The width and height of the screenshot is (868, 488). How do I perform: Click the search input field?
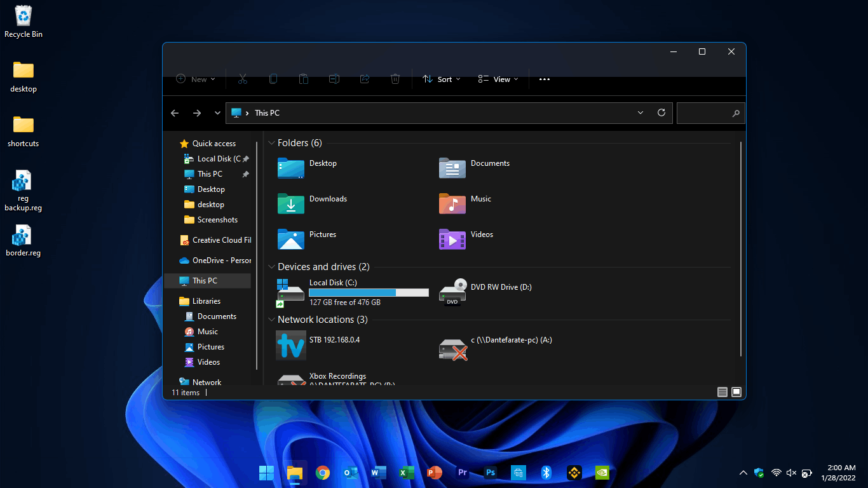710,113
